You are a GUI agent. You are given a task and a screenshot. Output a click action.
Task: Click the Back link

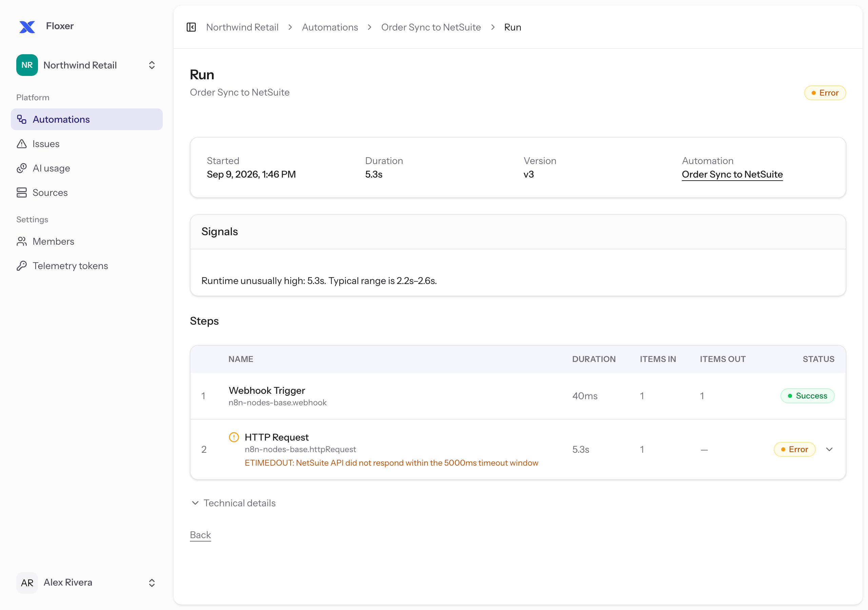200,535
